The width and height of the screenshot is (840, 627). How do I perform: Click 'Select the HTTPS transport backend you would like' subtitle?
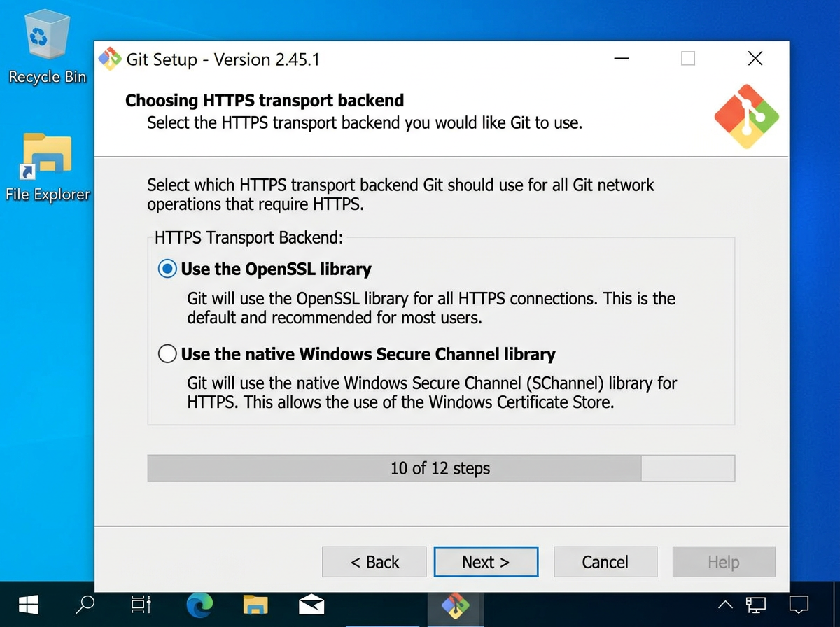pos(364,124)
